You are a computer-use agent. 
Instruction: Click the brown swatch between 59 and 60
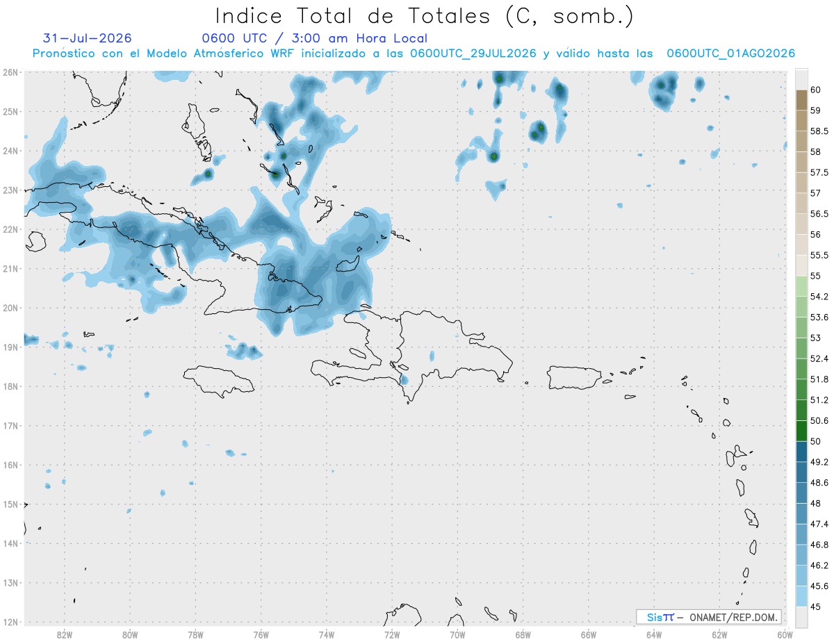pyautogui.click(x=801, y=100)
